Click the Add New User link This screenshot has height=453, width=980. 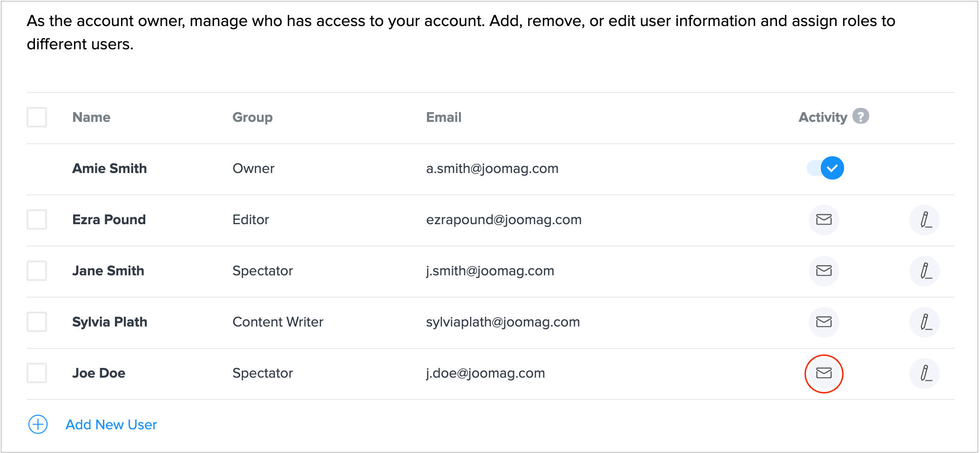(x=111, y=425)
